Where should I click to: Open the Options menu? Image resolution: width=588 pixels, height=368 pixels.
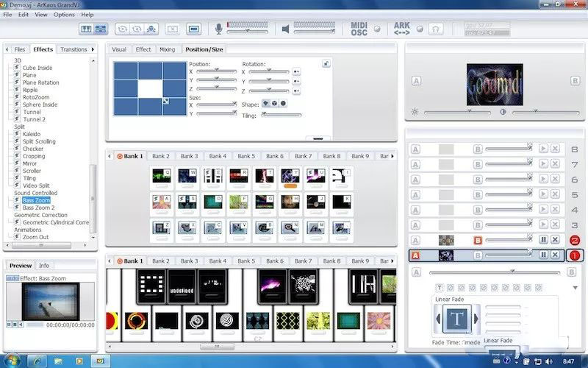(64, 15)
